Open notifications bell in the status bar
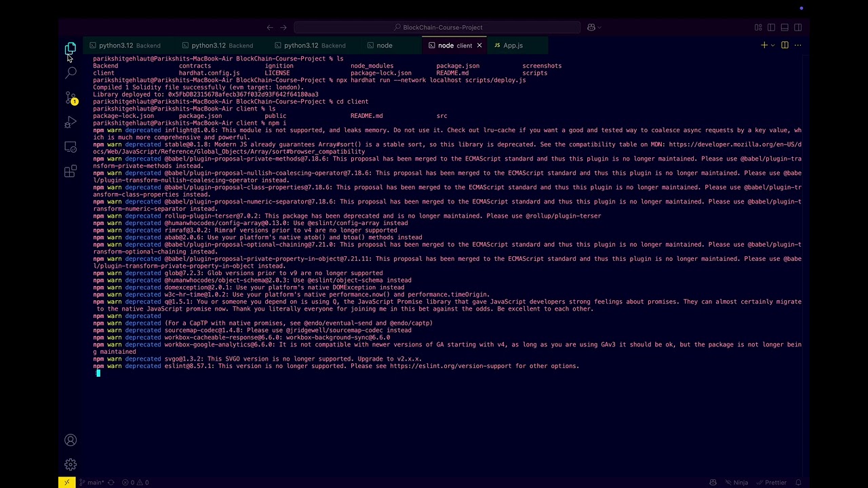Viewport: 868px width, 488px height. point(799,483)
